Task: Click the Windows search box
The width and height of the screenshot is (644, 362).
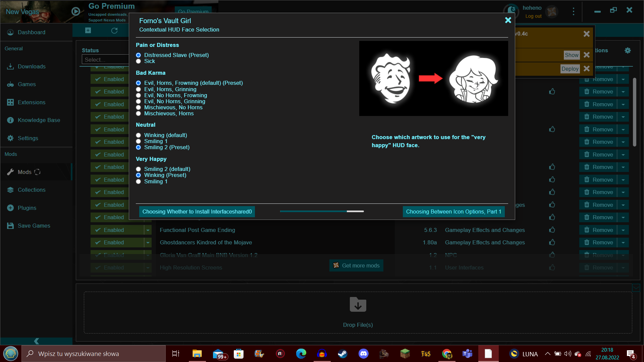Action: 94,354
